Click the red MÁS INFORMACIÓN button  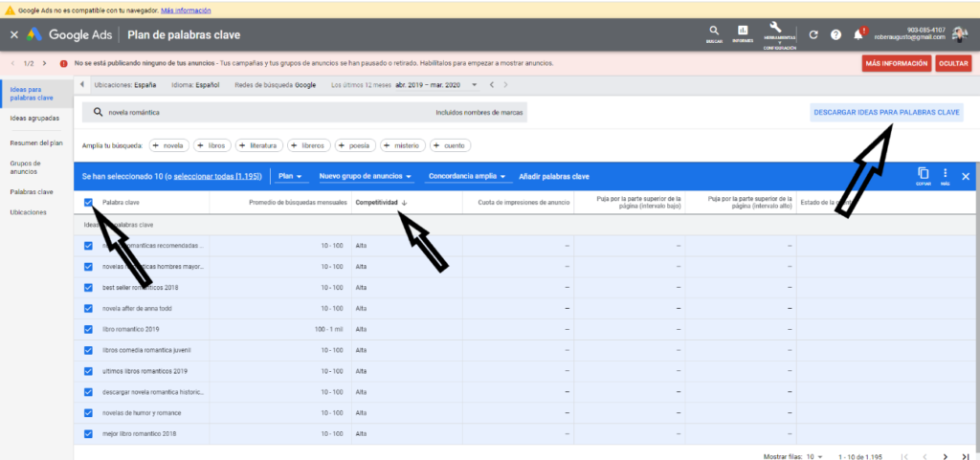[896, 64]
